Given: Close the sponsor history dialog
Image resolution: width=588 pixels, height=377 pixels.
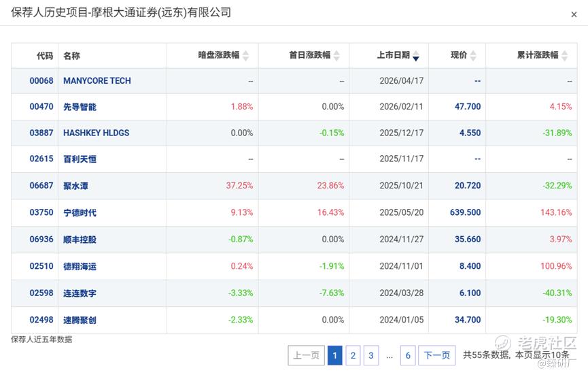Looking at the screenshot, I should pyautogui.click(x=573, y=15).
